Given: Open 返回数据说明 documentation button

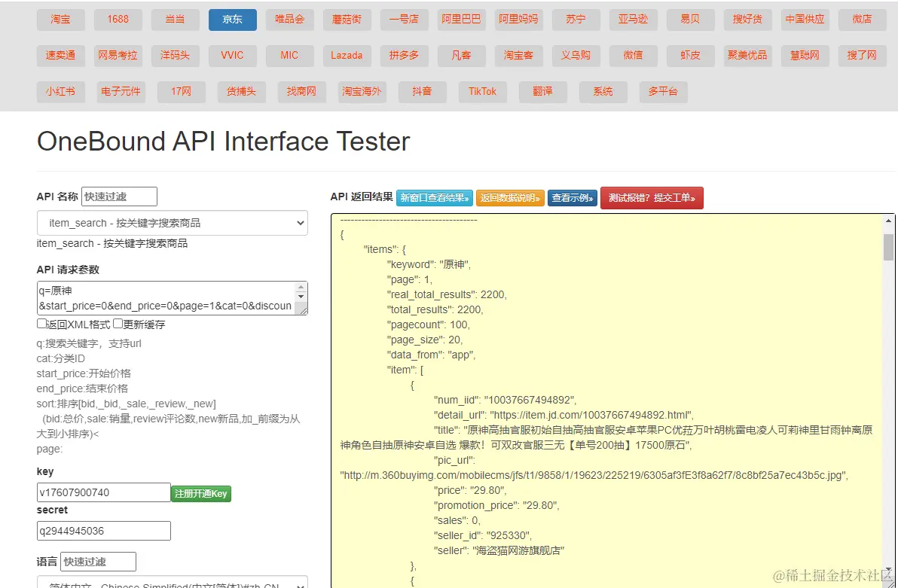Looking at the screenshot, I should (x=510, y=198).
